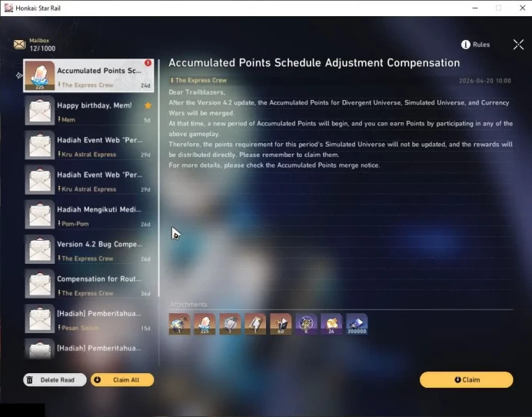Viewport: 532px width, 417px height.
Task: Click the mail date 2026-04-20 10:00
Action: click(485, 81)
